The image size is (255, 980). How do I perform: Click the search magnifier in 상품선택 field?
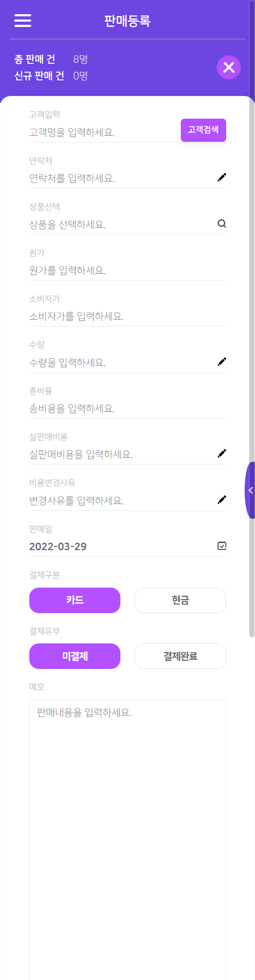[x=222, y=224]
